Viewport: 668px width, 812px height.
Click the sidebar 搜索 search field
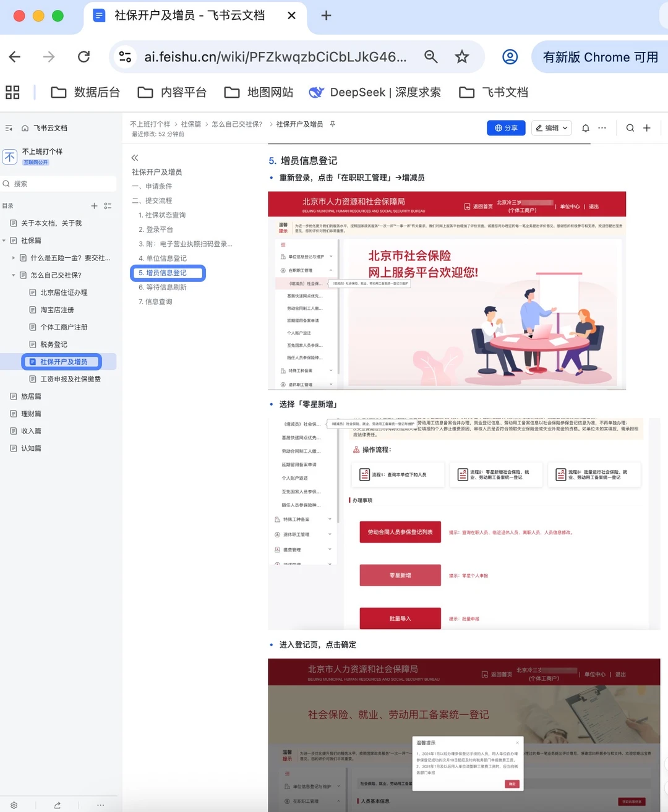pos(59,184)
